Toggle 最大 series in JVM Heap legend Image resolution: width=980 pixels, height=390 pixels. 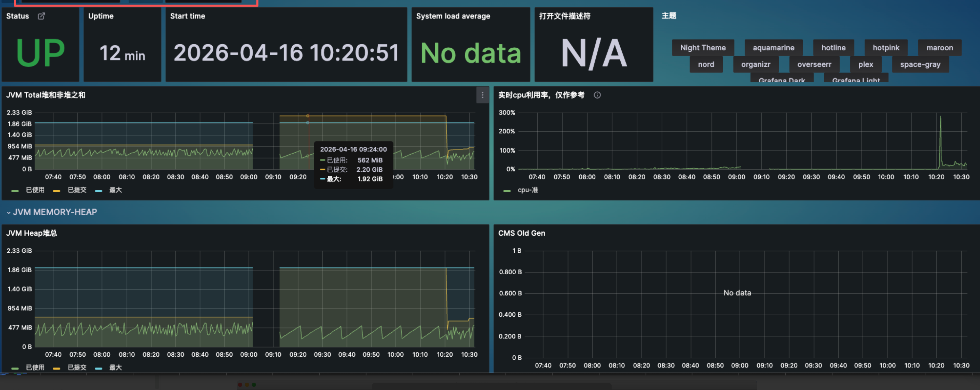click(x=115, y=367)
